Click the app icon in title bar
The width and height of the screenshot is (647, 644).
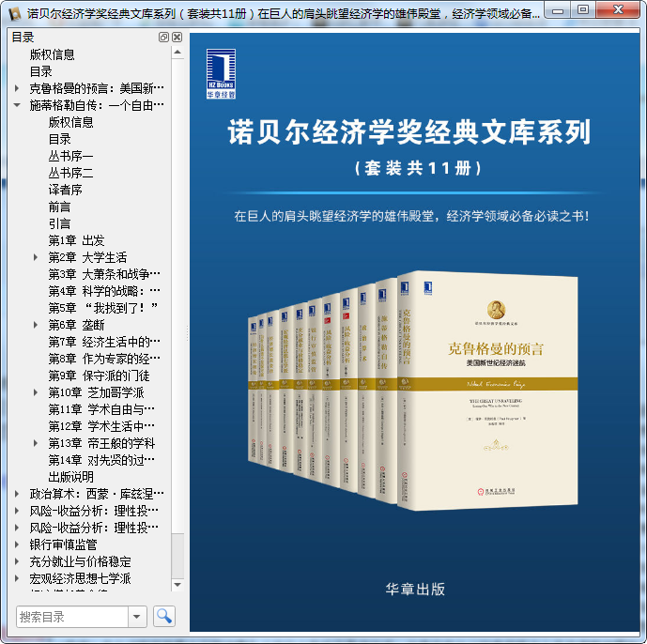coord(15,14)
